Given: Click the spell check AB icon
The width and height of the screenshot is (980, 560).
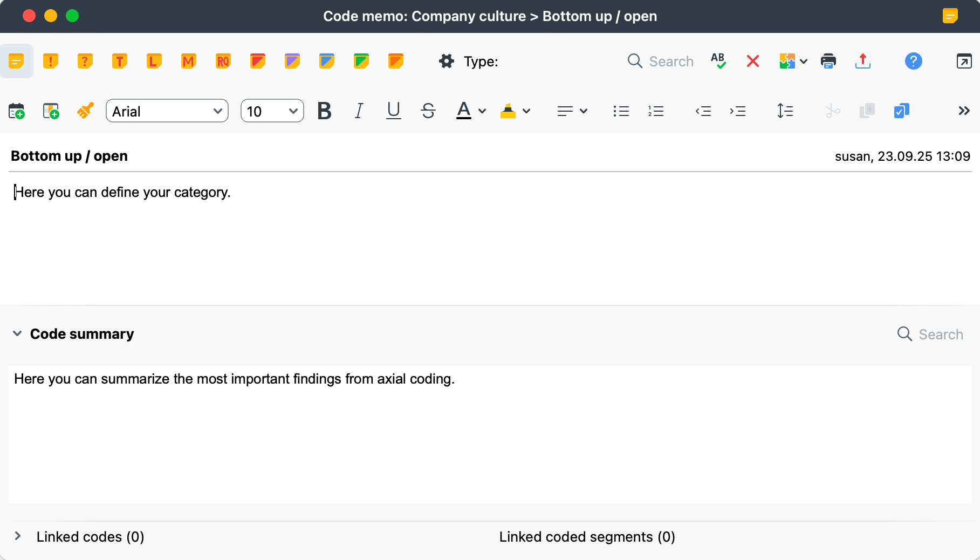Looking at the screenshot, I should (718, 61).
